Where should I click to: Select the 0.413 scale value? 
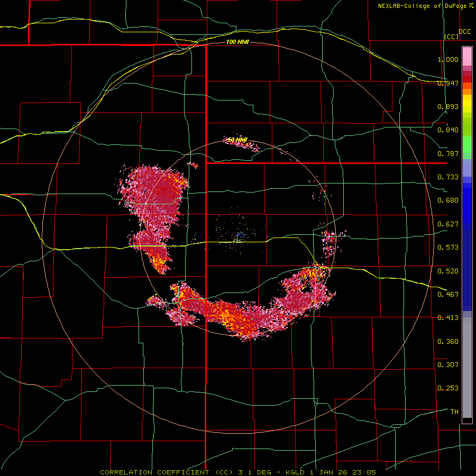[448, 318]
